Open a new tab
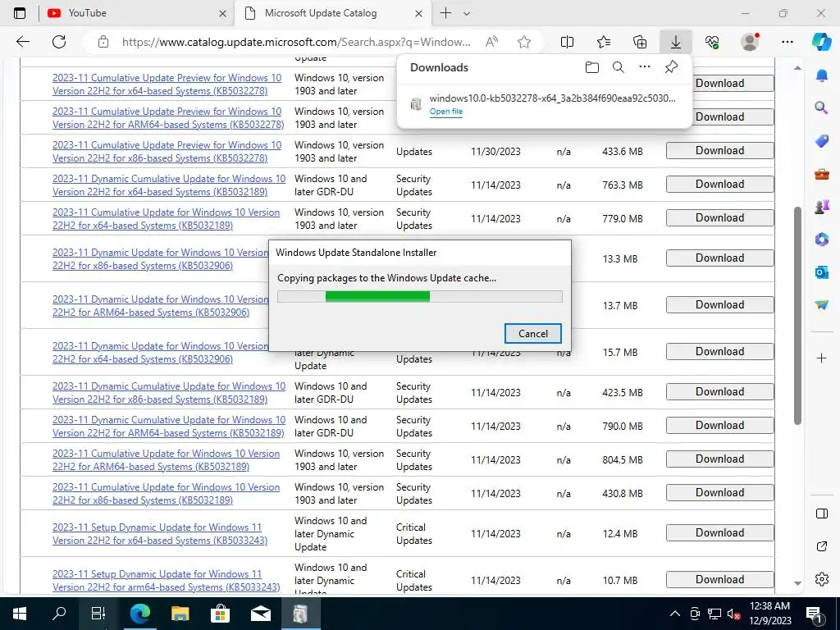Screen dimensions: 840x630 [445, 13]
